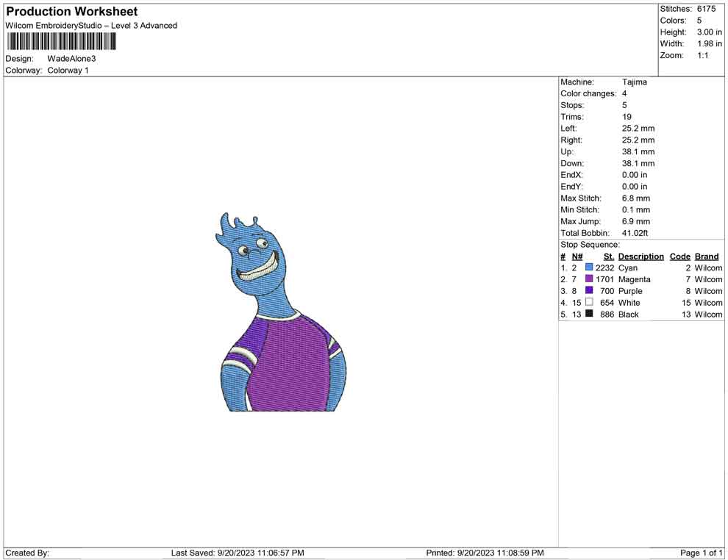Click the Height value 3.00 in
The image size is (728, 560).
(x=709, y=32)
